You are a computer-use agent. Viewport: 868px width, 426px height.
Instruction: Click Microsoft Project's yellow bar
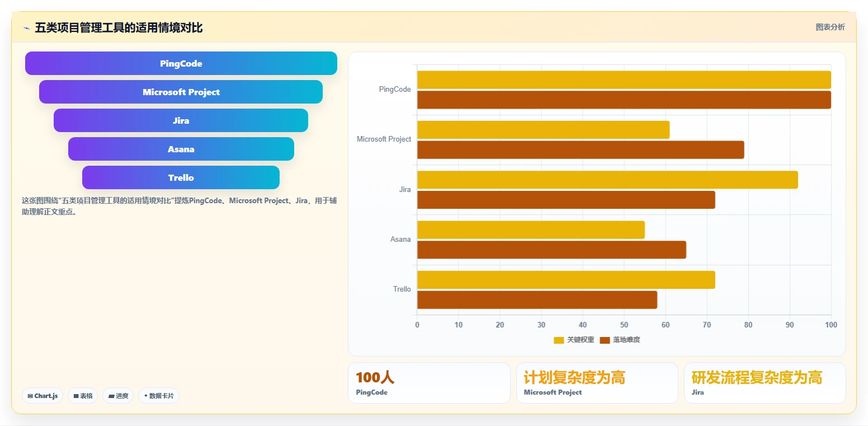543,130
